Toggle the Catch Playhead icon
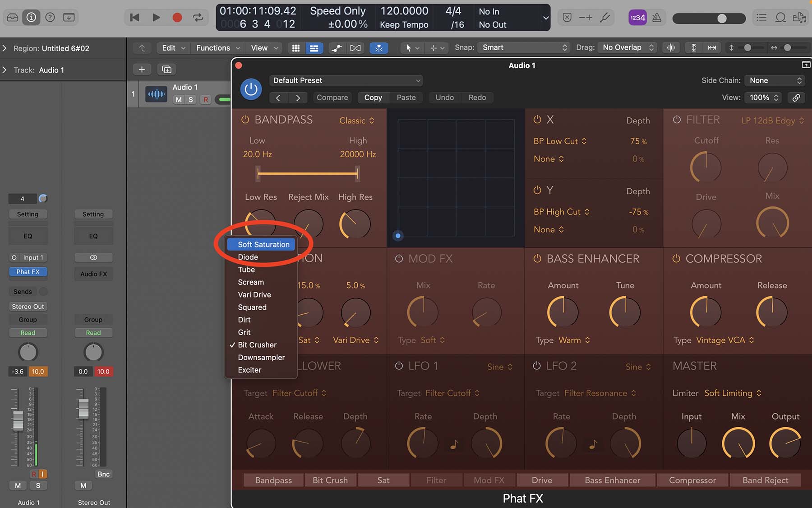The width and height of the screenshot is (812, 508). click(379, 48)
